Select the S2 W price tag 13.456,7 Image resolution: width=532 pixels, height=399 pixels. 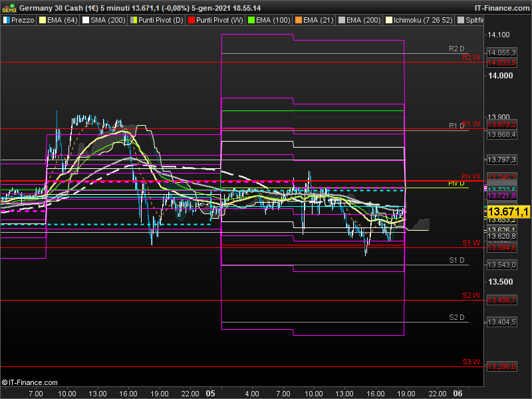pyautogui.click(x=502, y=301)
